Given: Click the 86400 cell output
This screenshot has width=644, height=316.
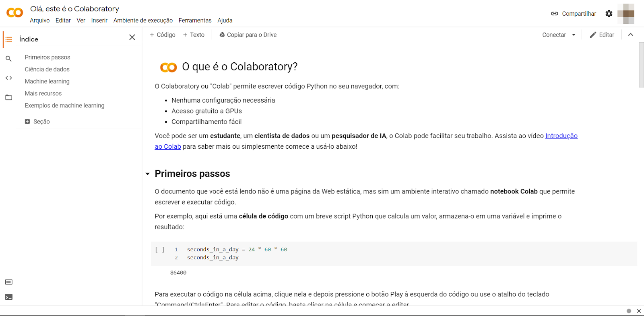Looking at the screenshot, I should (x=178, y=273).
